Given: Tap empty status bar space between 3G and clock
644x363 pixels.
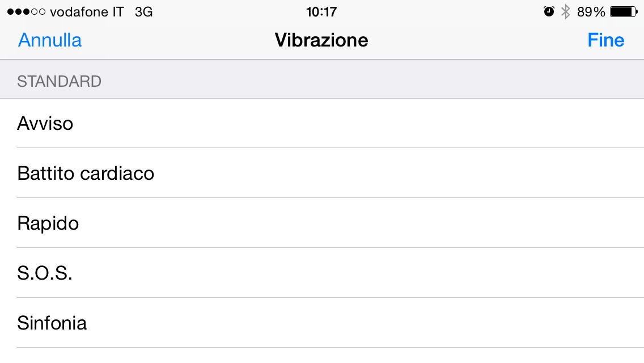Looking at the screenshot, I should click(227, 12).
